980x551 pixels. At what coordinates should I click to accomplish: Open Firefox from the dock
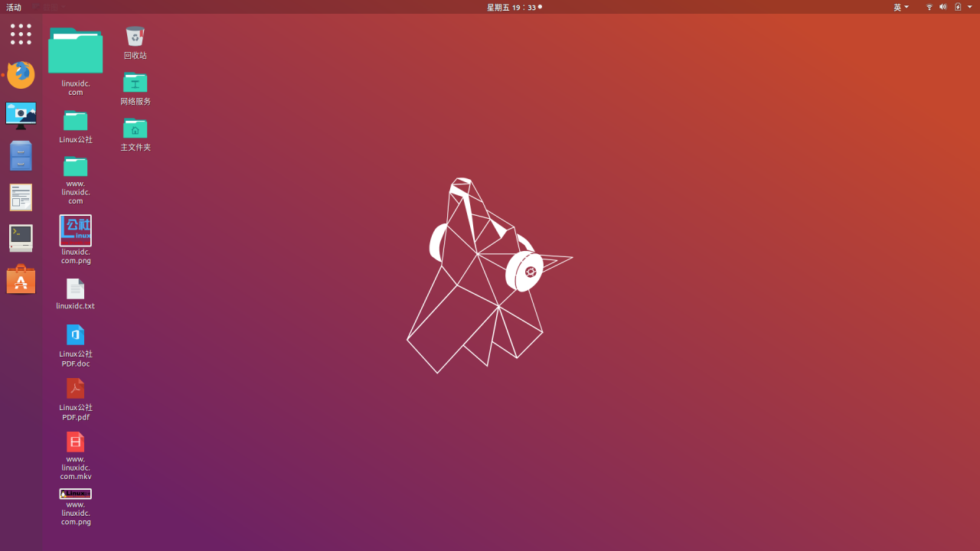[x=21, y=75]
